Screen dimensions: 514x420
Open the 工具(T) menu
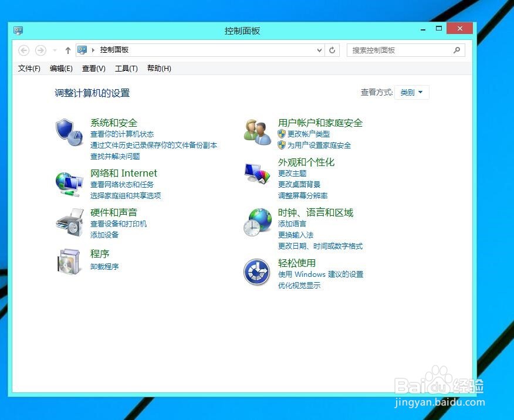[126, 69]
